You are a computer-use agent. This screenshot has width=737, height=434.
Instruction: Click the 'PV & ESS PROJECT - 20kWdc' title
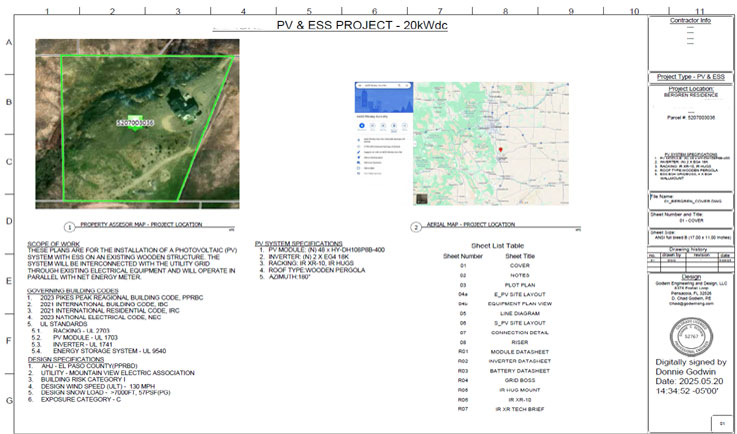pos(362,25)
